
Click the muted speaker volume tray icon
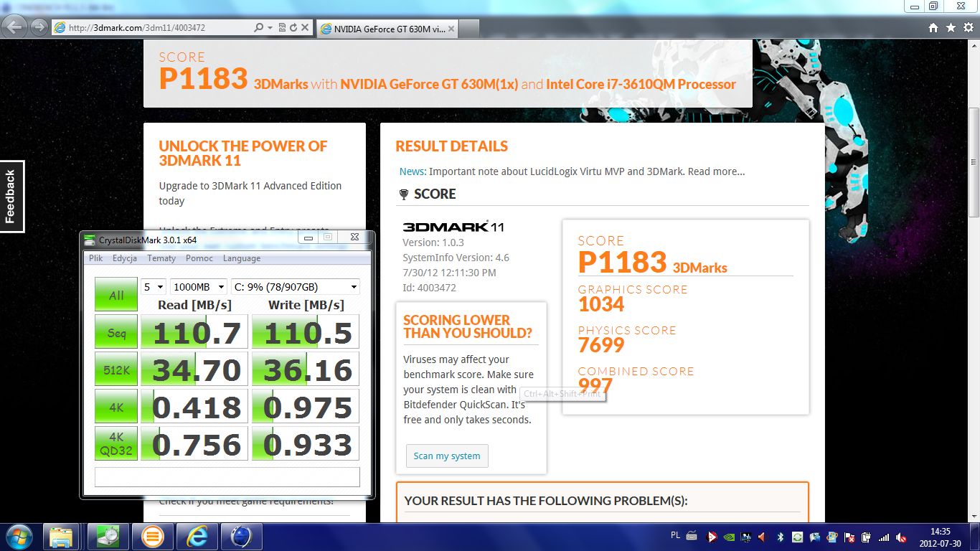click(901, 537)
